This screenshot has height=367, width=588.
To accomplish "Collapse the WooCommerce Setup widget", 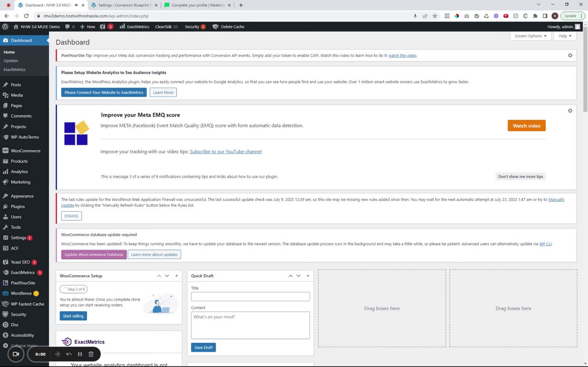I will 176,276.
